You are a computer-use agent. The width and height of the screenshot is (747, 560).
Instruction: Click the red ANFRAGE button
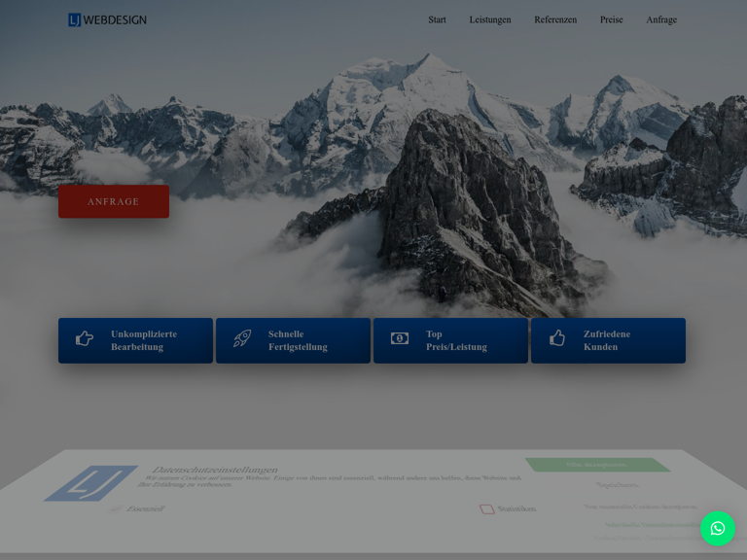pos(114,201)
